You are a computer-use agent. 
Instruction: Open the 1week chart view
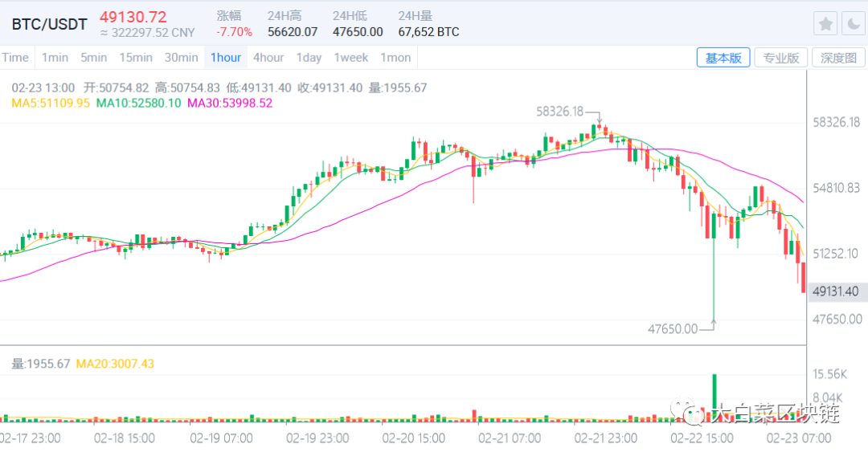351,57
